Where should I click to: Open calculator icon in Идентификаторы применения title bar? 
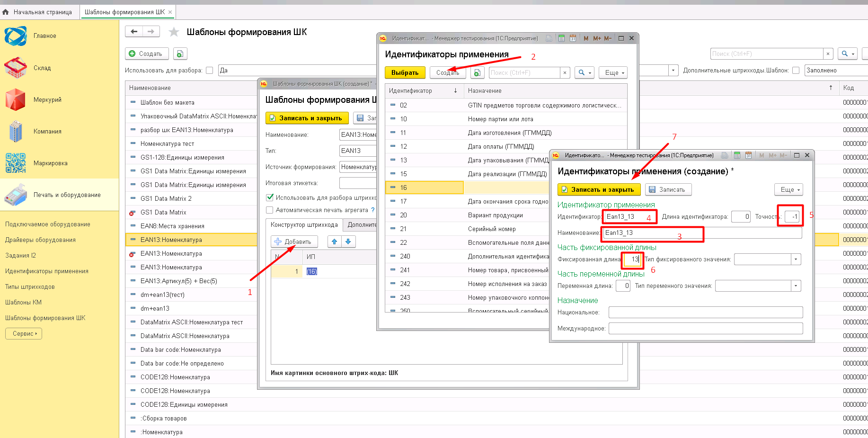coord(561,38)
